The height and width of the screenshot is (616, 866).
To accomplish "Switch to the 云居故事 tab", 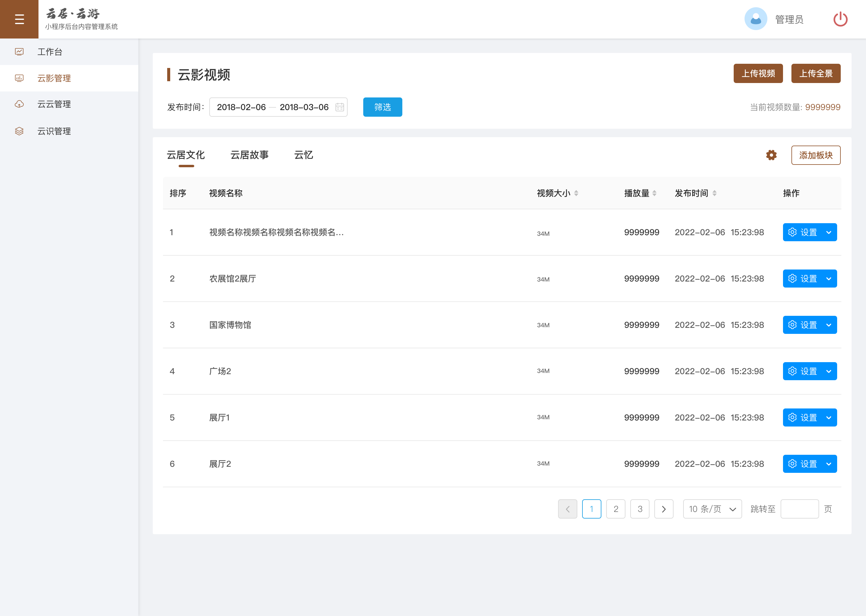I will (x=250, y=155).
